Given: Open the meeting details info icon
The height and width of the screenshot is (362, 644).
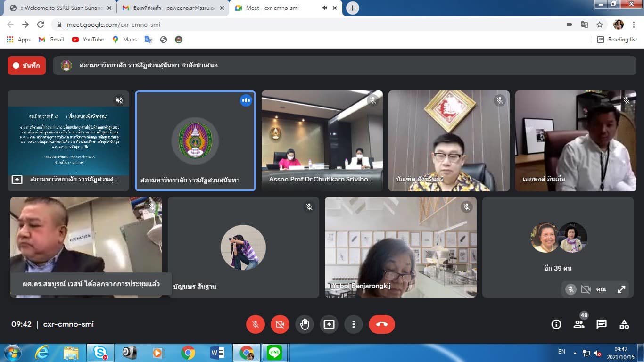Looking at the screenshot, I should pos(556,324).
